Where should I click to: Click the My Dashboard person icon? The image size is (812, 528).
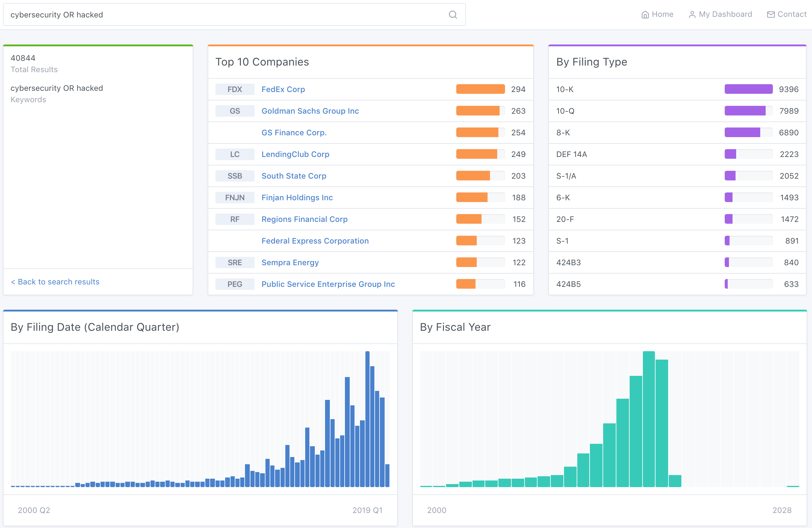point(692,15)
